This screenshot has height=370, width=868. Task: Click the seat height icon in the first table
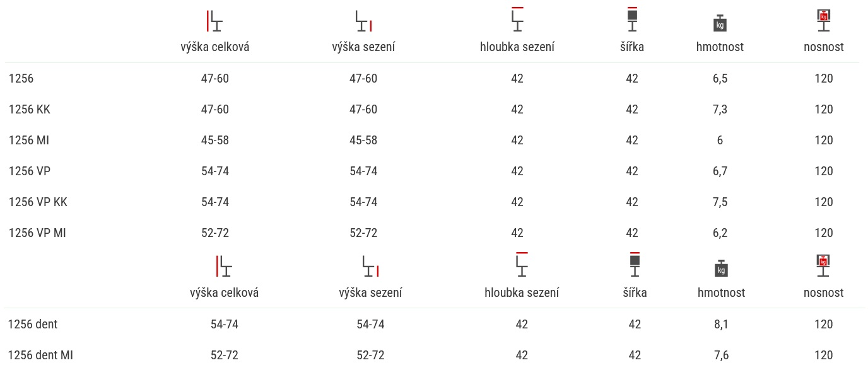[x=363, y=21]
